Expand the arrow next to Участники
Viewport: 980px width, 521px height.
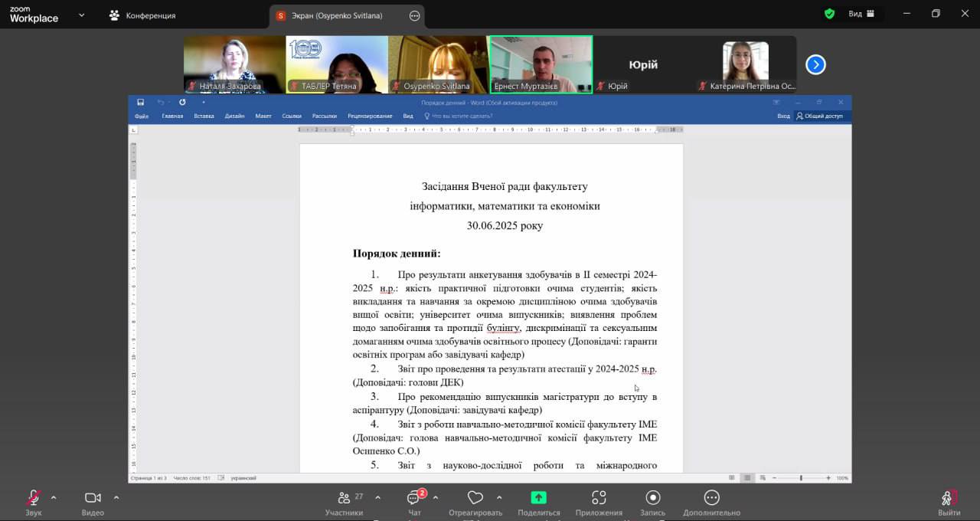pyautogui.click(x=377, y=497)
